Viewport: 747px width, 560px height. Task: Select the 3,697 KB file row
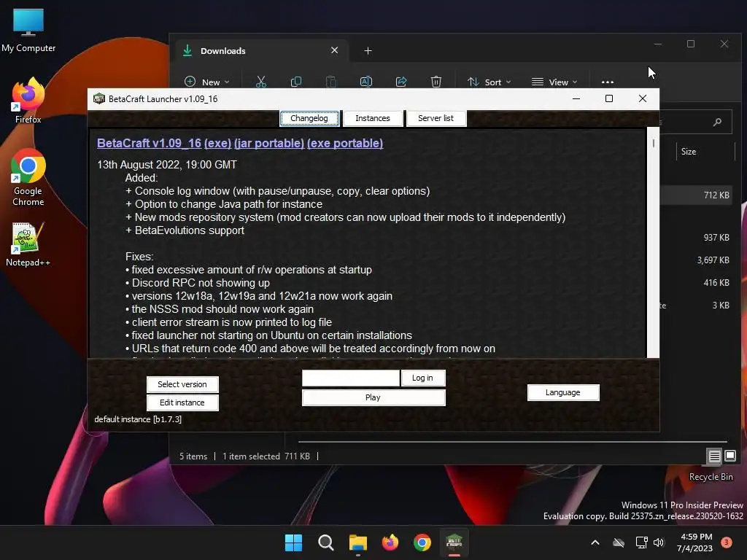click(697, 260)
